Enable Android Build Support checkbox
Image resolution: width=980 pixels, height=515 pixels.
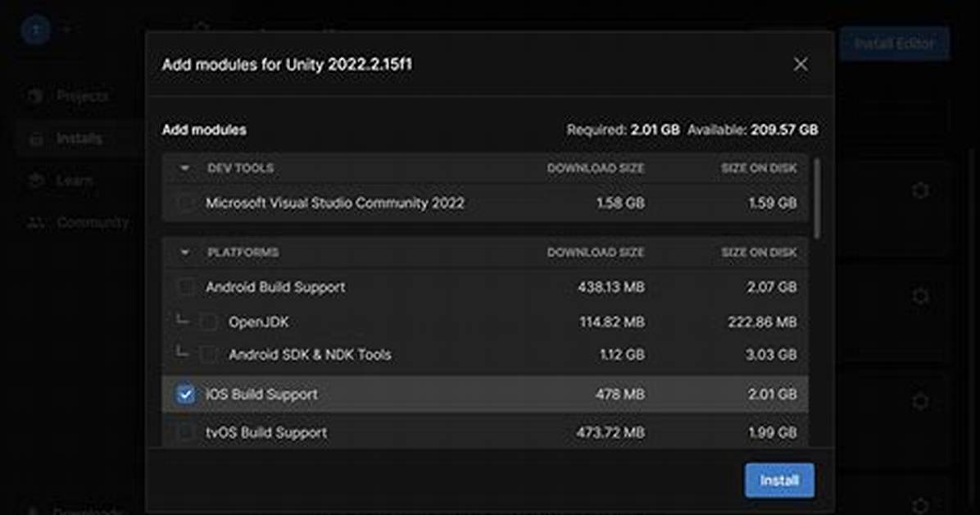pyautogui.click(x=186, y=287)
